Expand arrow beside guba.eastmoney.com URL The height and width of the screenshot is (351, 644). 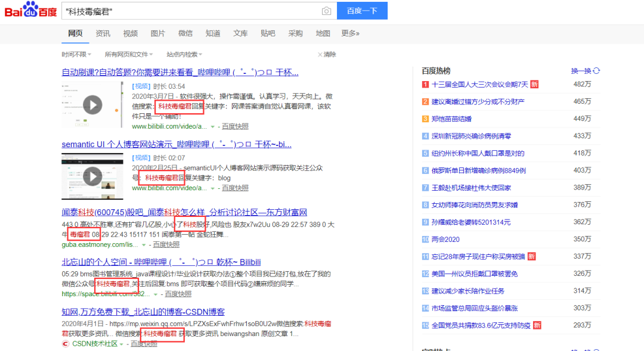click(143, 245)
